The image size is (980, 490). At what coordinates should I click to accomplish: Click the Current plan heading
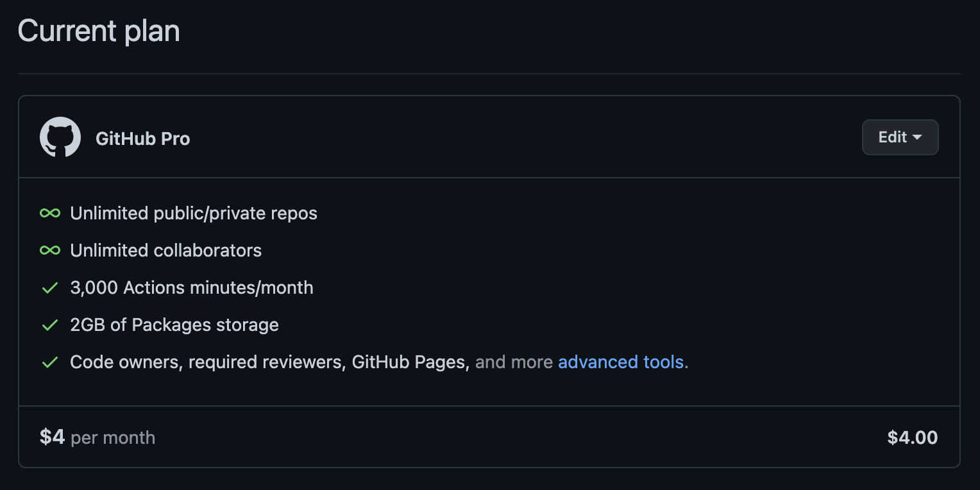99,31
